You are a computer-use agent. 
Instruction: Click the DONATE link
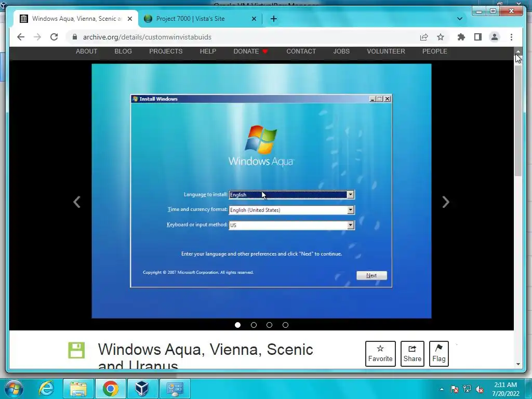[x=250, y=51]
